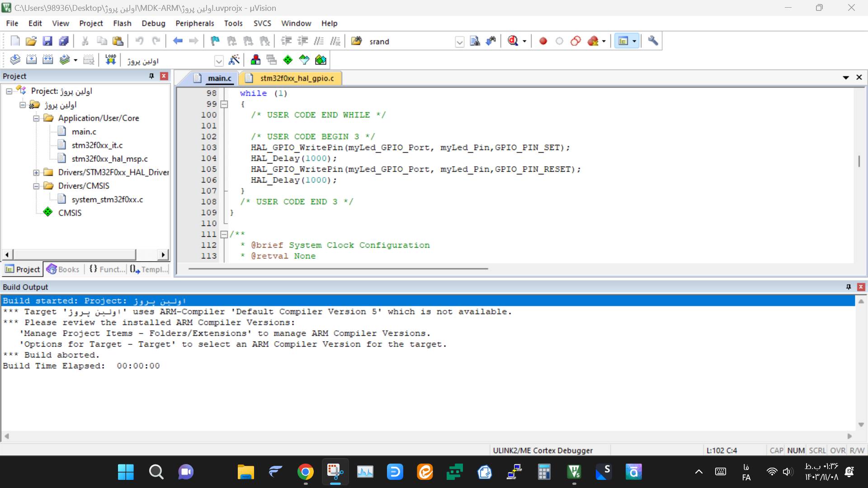Insert a bookmark with the flag icon
The width and height of the screenshot is (868, 488).
tap(215, 41)
